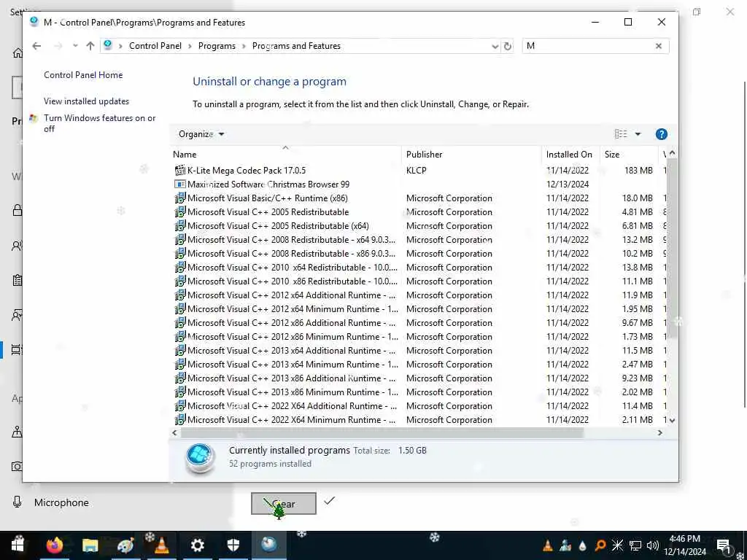Open View installed updates link
This screenshot has width=747, height=560.
[86, 101]
